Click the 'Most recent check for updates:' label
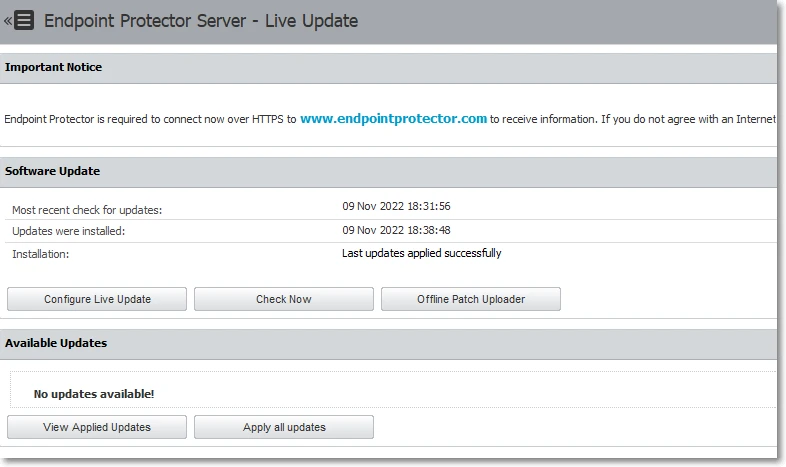786x467 pixels. 87,210
